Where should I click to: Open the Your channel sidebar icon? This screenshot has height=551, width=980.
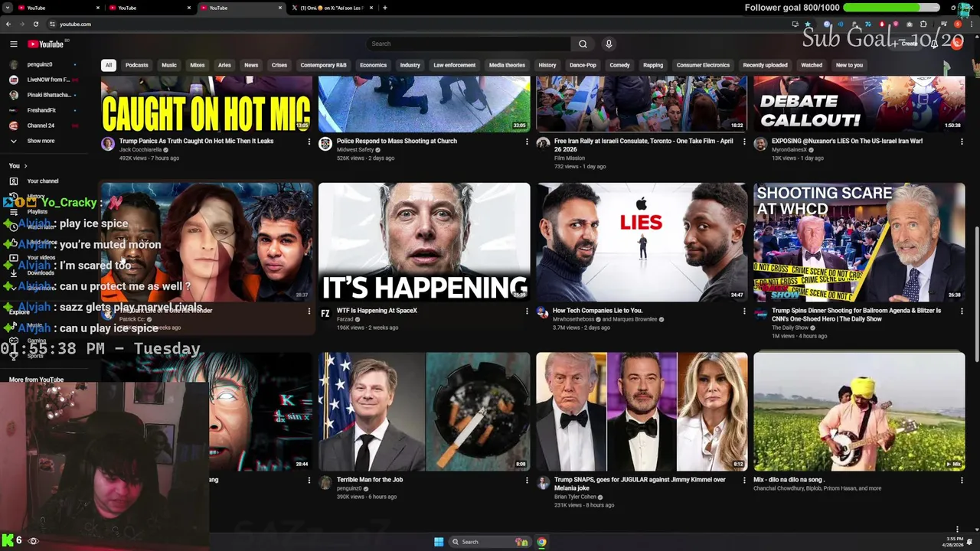[13, 181]
